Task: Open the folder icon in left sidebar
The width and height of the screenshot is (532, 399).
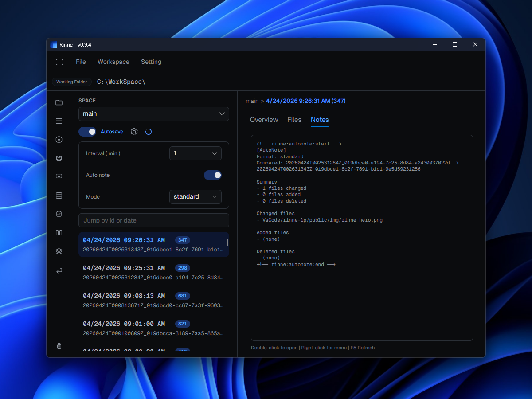Action: [x=59, y=103]
